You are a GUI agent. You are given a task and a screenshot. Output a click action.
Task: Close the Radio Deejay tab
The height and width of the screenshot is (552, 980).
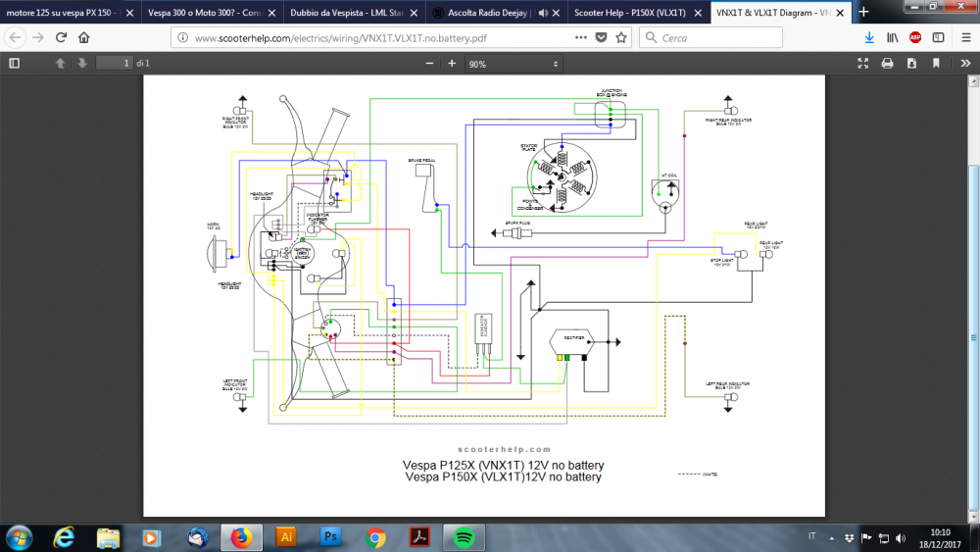[x=556, y=13]
